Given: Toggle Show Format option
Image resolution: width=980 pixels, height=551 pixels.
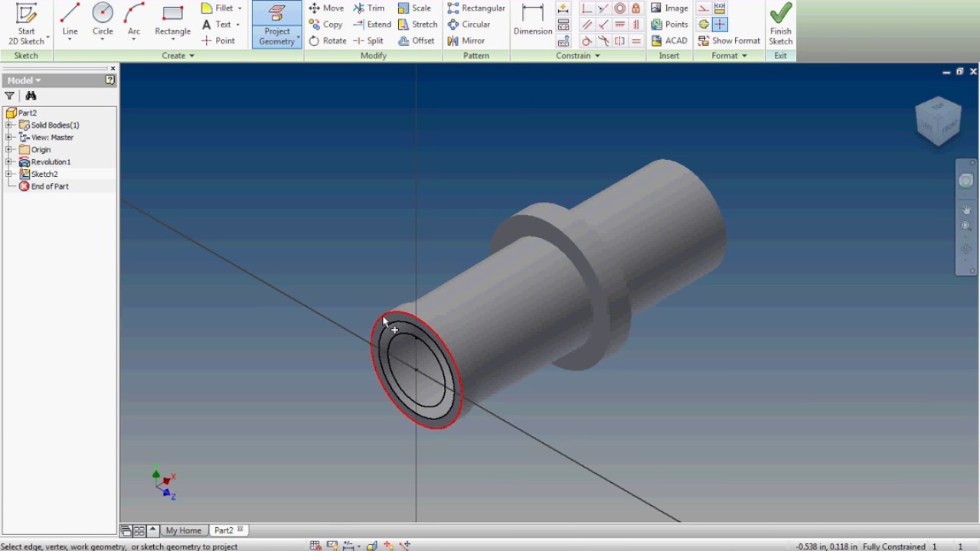Looking at the screenshot, I should 728,41.
